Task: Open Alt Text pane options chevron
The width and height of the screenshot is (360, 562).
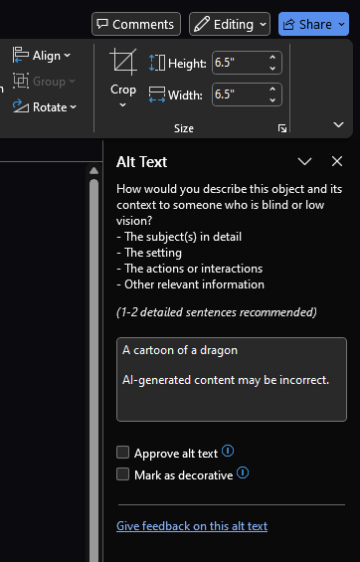Action: [x=305, y=161]
